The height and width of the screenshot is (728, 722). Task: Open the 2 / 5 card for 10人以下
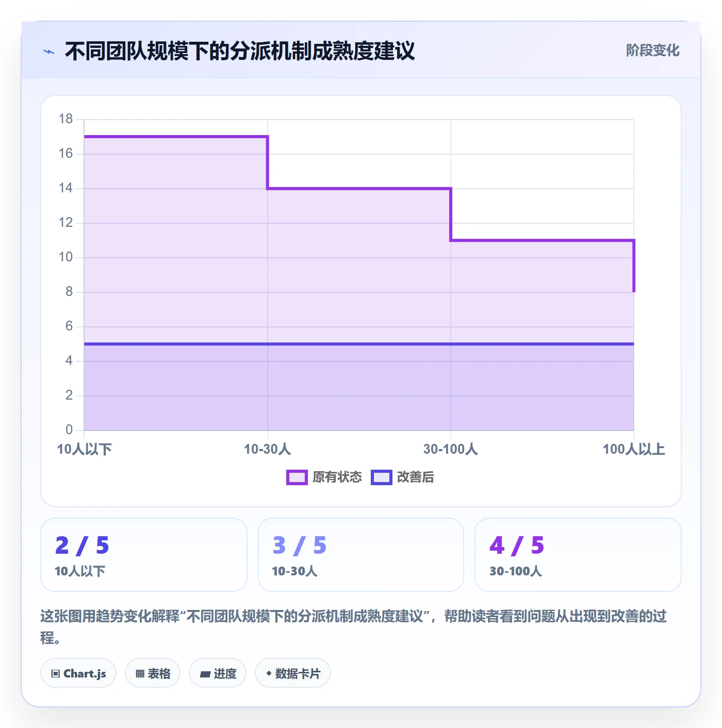click(144, 555)
